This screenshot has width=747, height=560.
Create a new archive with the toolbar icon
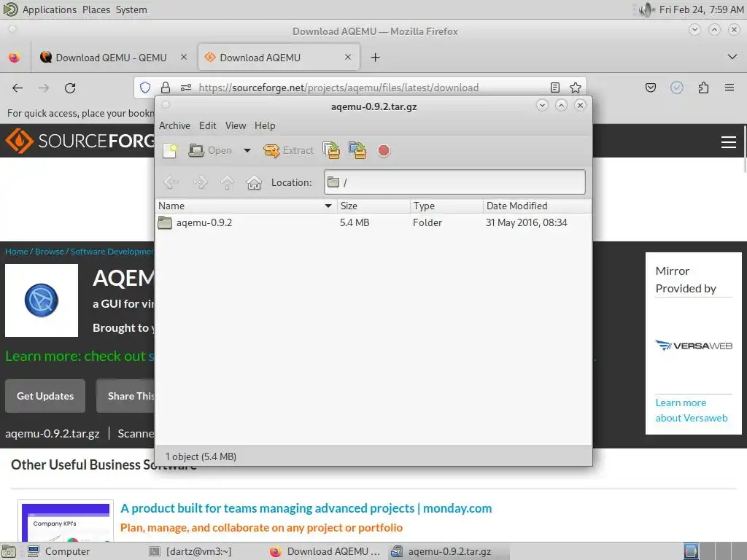[170, 150]
